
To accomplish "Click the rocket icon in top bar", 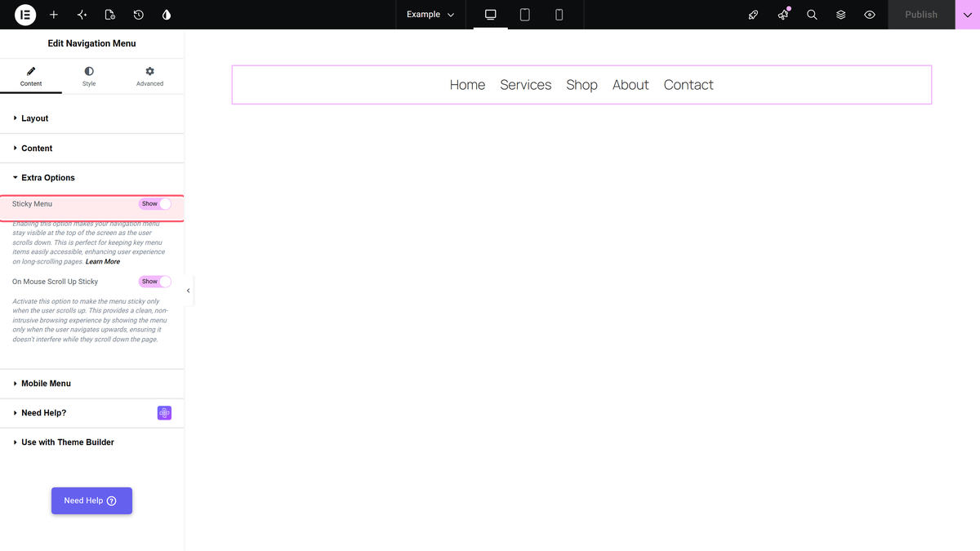I will click(x=754, y=15).
